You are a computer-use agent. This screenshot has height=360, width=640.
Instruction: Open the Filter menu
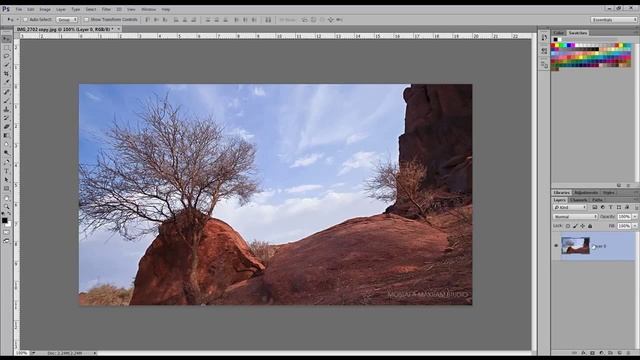tap(106, 9)
